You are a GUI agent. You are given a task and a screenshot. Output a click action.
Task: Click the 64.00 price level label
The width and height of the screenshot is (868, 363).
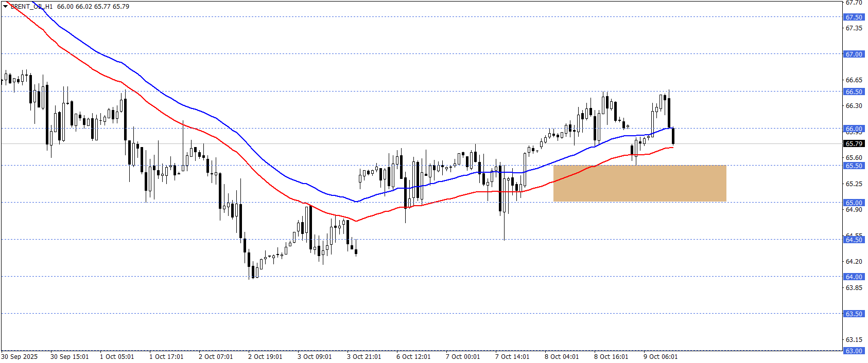tap(854, 277)
